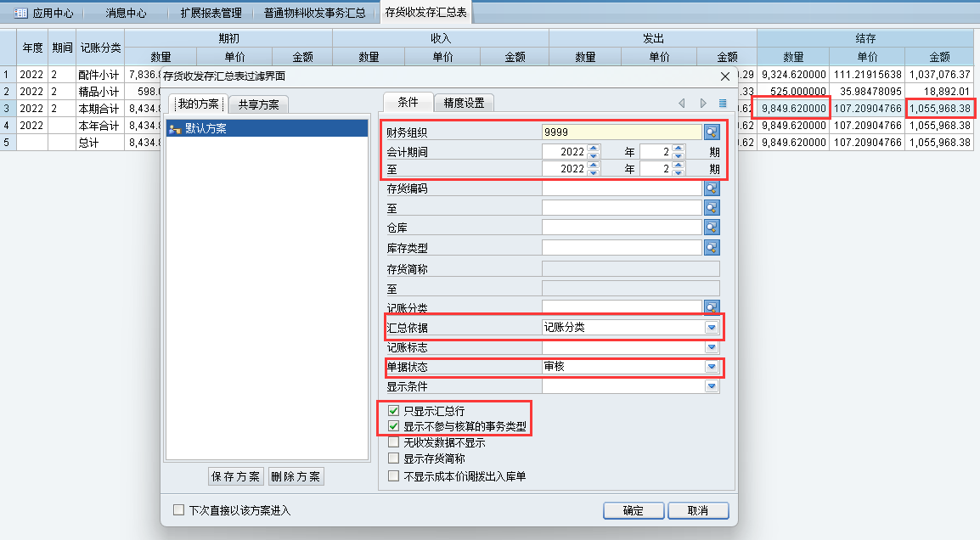Enable 无收发数据不显示 checkbox

pyautogui.click(x=393, y=442)
